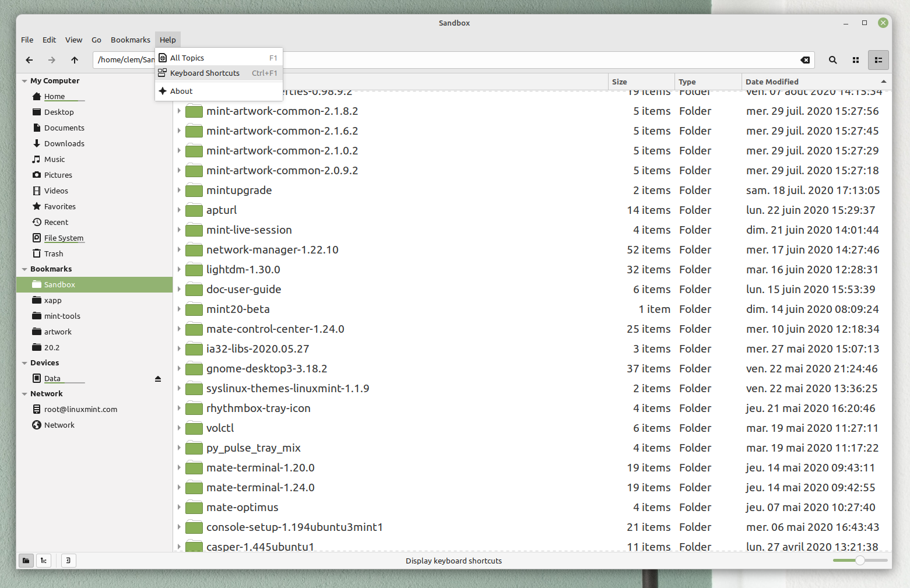This screenshot has height=588, width=910.
Task: Choose Keyboard Shortcuts from Help menu
Action: pos(205,73)
